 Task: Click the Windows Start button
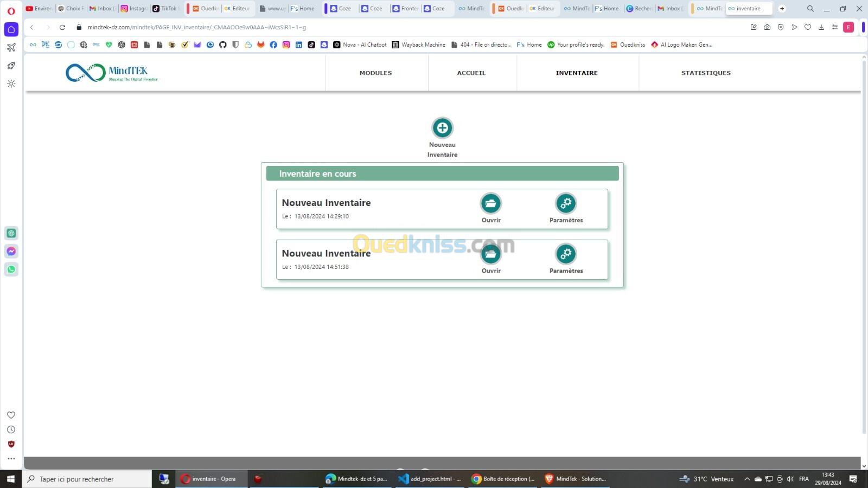[x=10, y=479]
